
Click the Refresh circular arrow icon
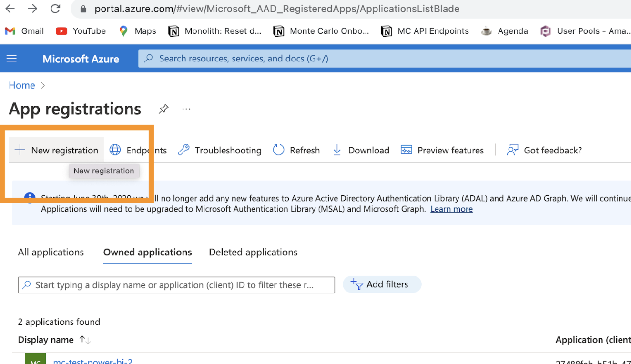point(278,150)
